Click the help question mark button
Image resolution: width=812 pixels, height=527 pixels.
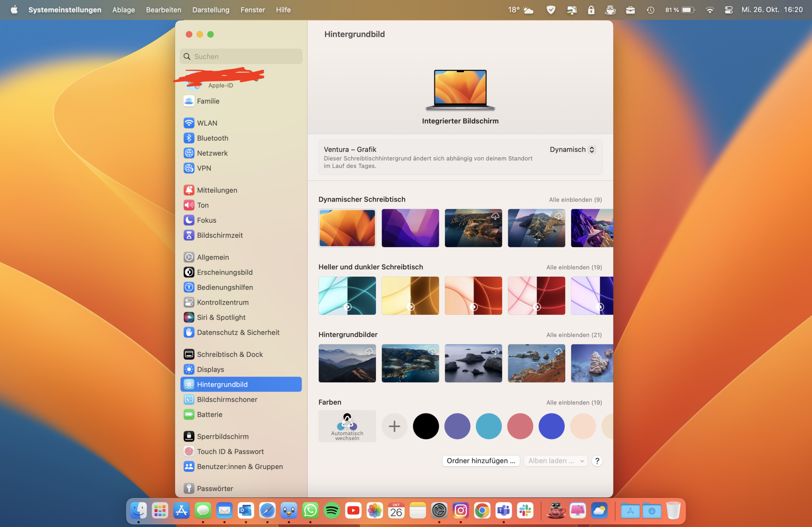tap(597, 461)
